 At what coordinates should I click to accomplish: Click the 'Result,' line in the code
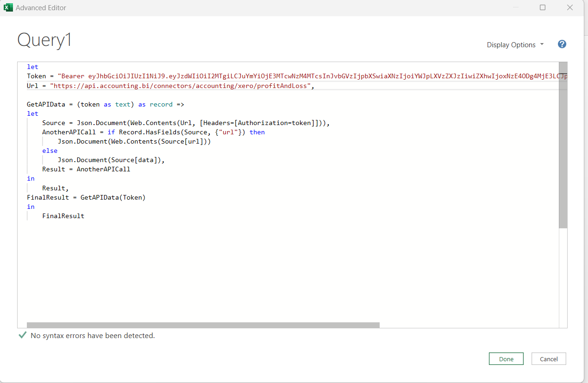pyautogui.click(x=56, y=188)
